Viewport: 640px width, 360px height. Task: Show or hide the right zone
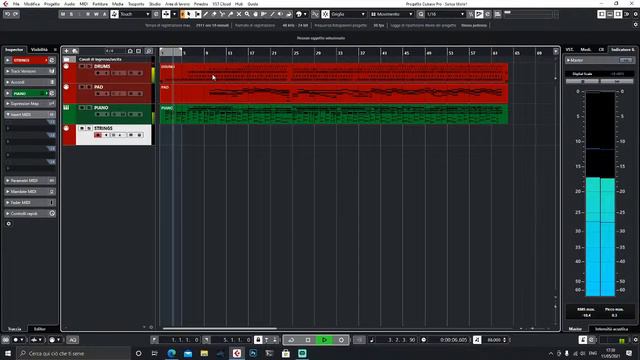(618, 14)
